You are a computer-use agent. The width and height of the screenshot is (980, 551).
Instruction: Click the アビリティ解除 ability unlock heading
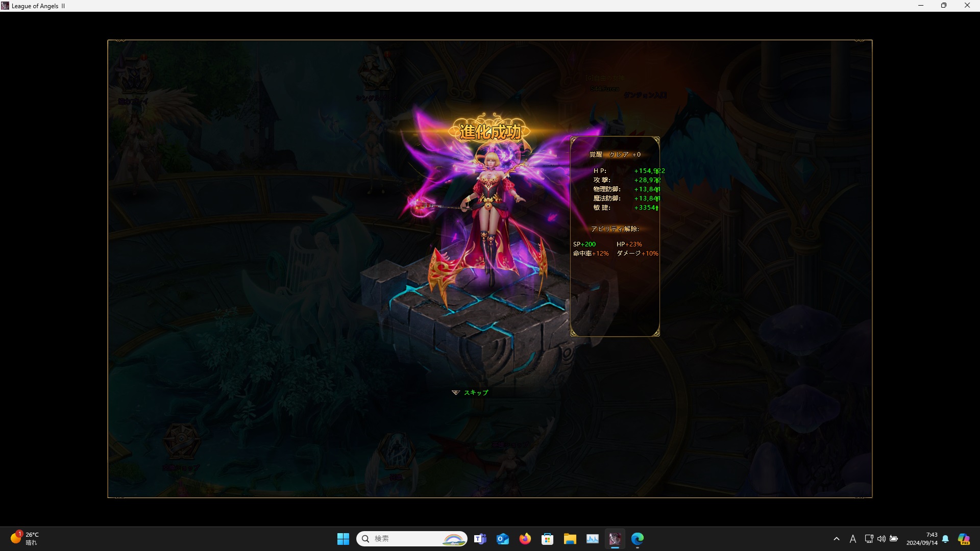(615, 229)
